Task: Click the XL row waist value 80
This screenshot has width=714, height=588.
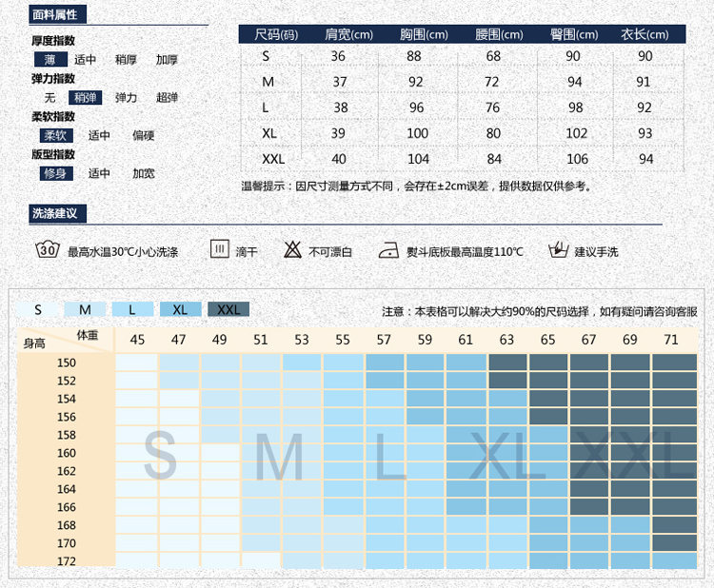Action: click(493, 133)
